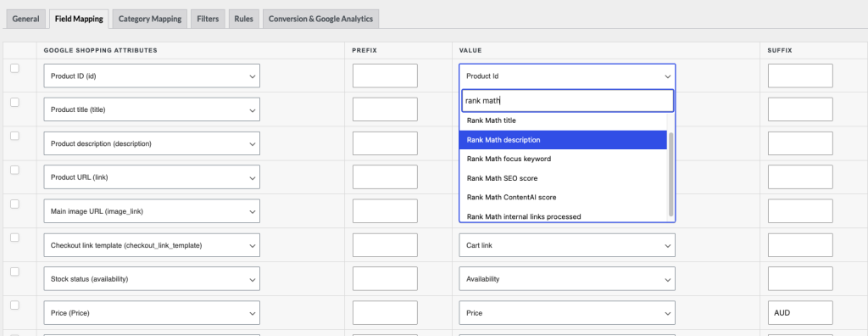Click the 'rank math' search field
This screenshot has width=868, height=336.
pyautogui.click(x=567, y=101)
